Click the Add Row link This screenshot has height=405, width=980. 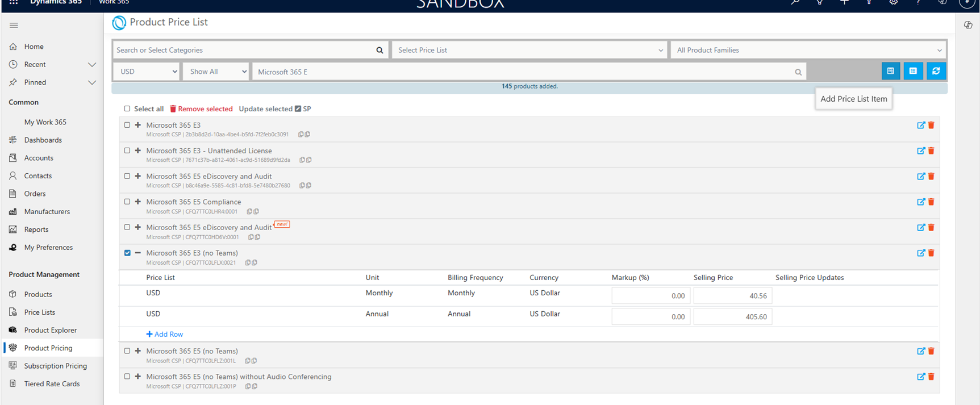pyautogui.click(x=165, y=334)
